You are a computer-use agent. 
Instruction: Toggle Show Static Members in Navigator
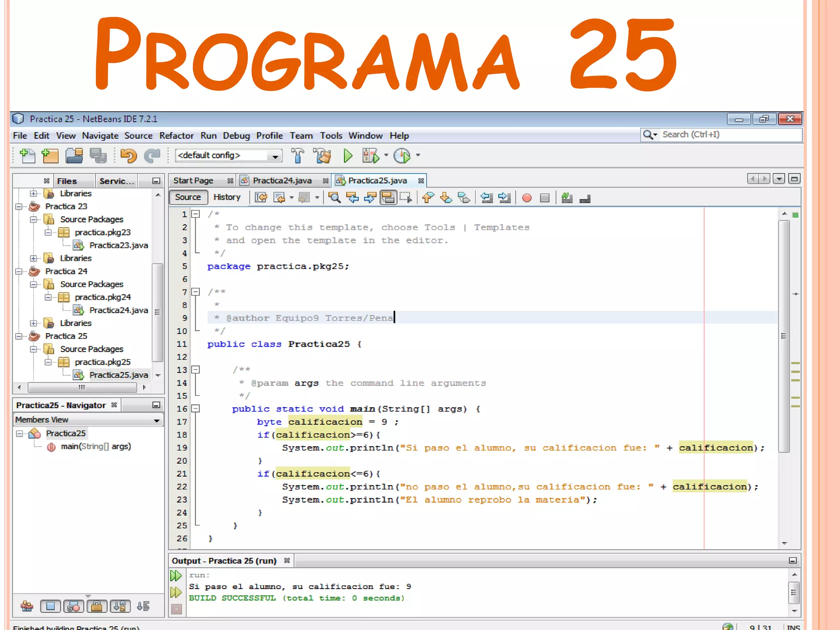[x=73, y=606]
